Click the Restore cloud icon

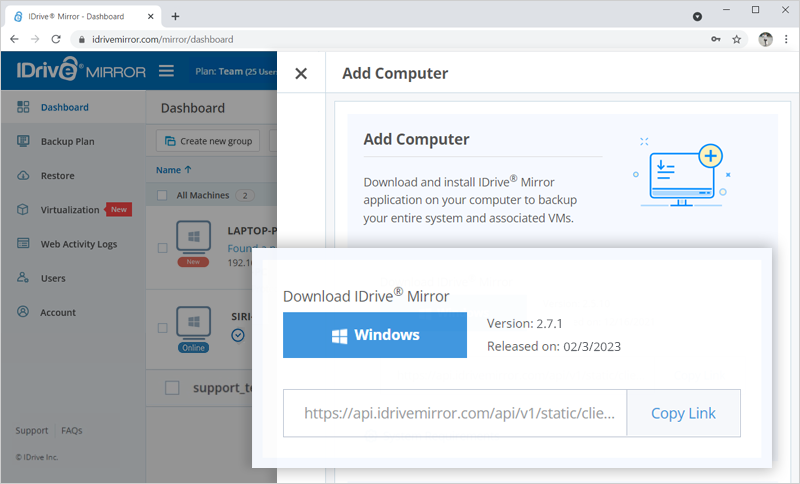pyautogui.click(x=23, y=175)
